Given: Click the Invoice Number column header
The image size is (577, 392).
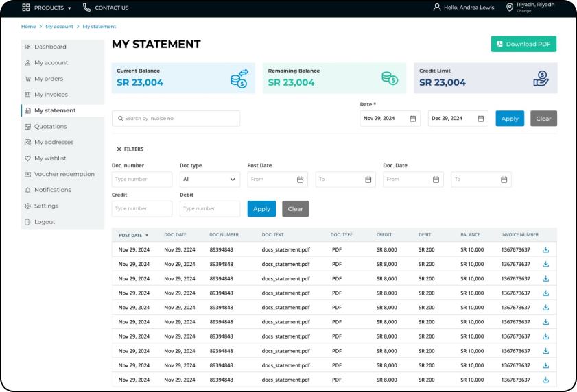Looking at the screenshot, I should (x=519, y=234).
